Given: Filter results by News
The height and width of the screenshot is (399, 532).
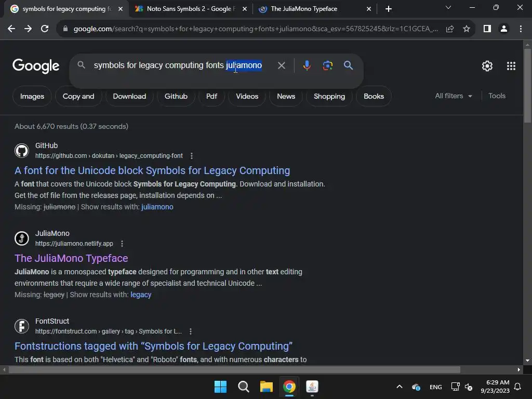Looking at the screenshot, I should (x=286, y=96).
